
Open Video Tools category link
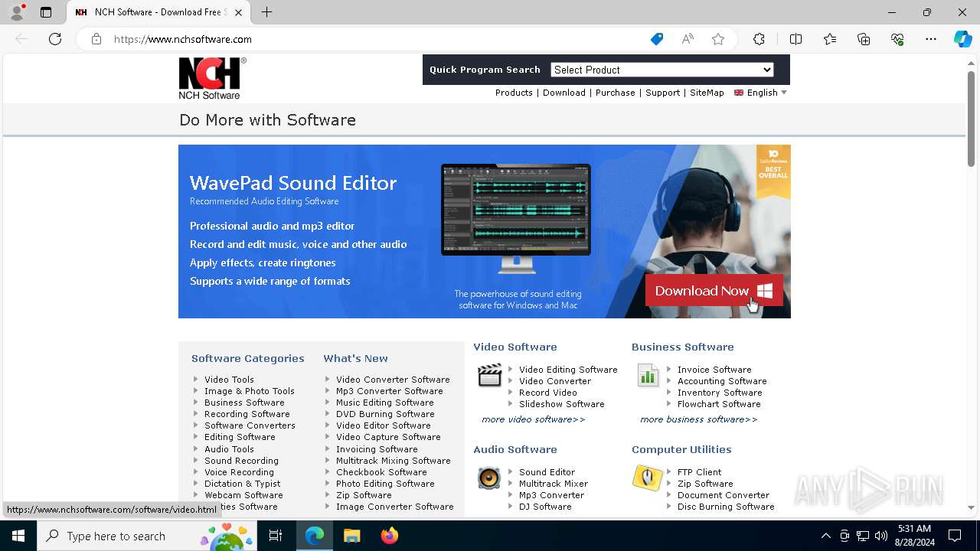click(x=229, y=380)
